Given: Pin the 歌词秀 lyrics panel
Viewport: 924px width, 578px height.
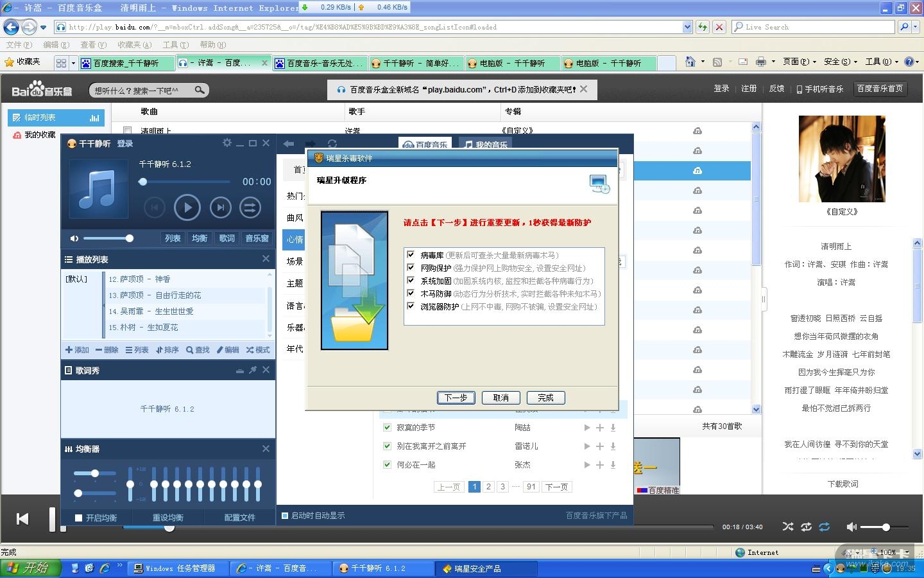Looking at the screenshot, I should coord(253,370).
